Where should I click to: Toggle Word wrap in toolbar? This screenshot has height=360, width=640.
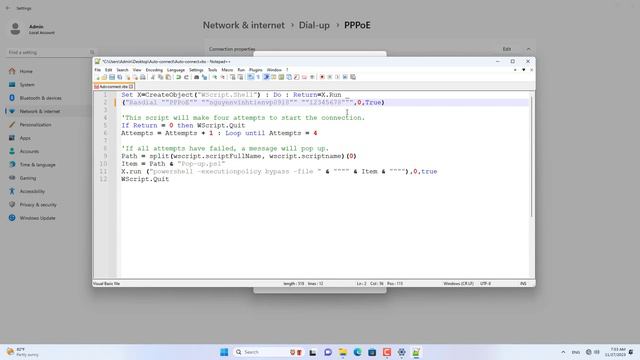[250, 77]
